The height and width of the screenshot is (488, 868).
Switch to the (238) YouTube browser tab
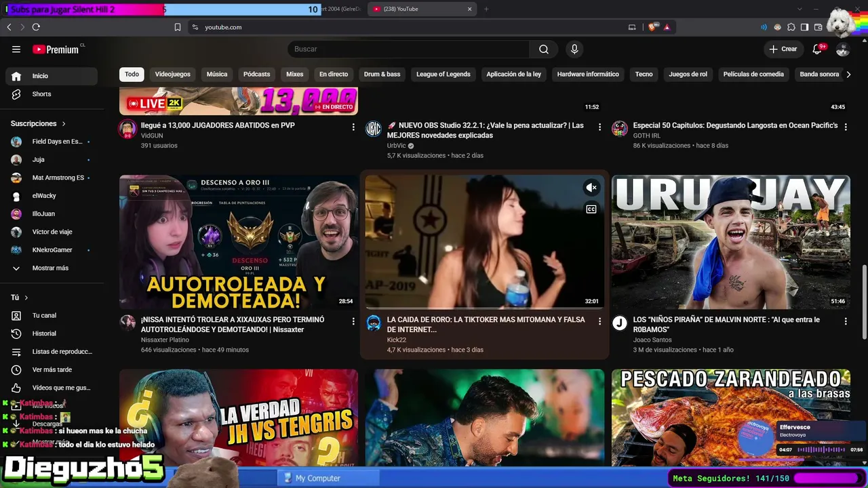[422, 9]
